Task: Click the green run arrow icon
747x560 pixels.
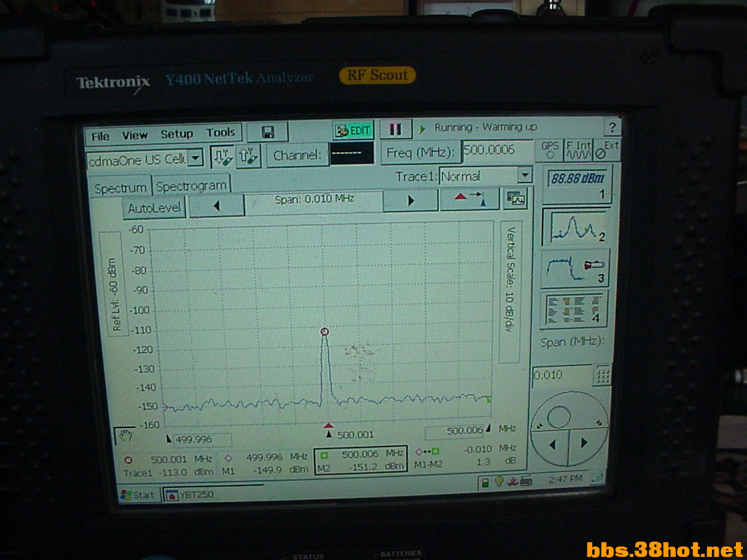Action: [422, 129]
